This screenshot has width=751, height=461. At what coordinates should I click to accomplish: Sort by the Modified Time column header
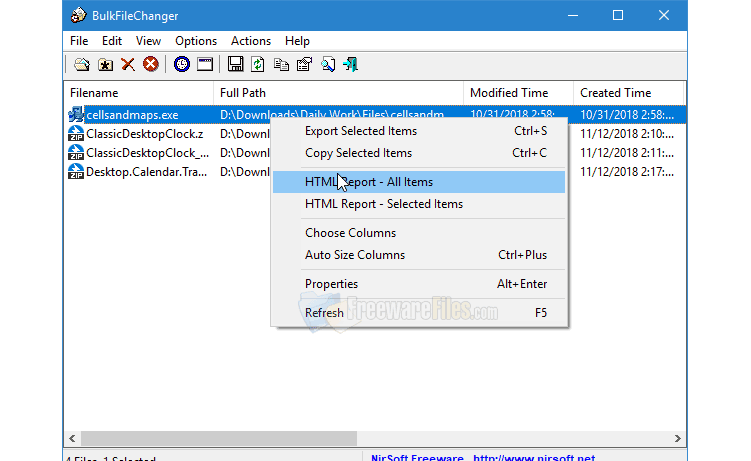click(x=519, y=93)
